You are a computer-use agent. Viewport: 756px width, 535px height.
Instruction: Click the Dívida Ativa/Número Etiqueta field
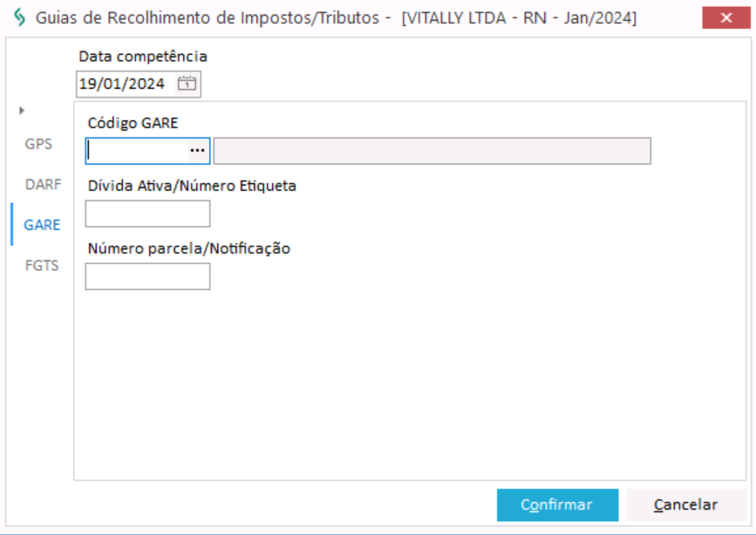[x=146, y=213]
